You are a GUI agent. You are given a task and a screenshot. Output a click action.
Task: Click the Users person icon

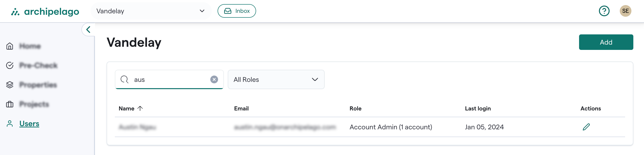point(9,124)
